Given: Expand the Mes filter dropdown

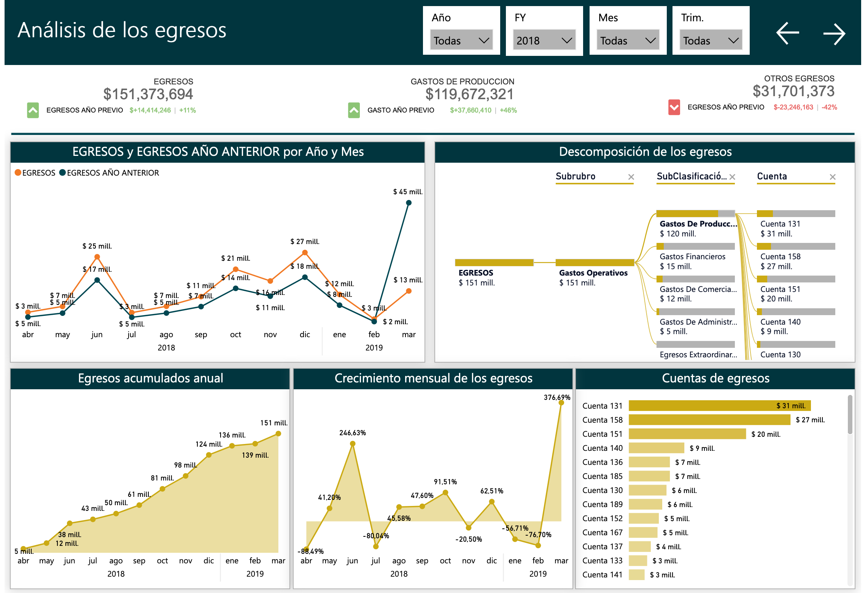Looking at the screenshot, I should coord(628,40).
